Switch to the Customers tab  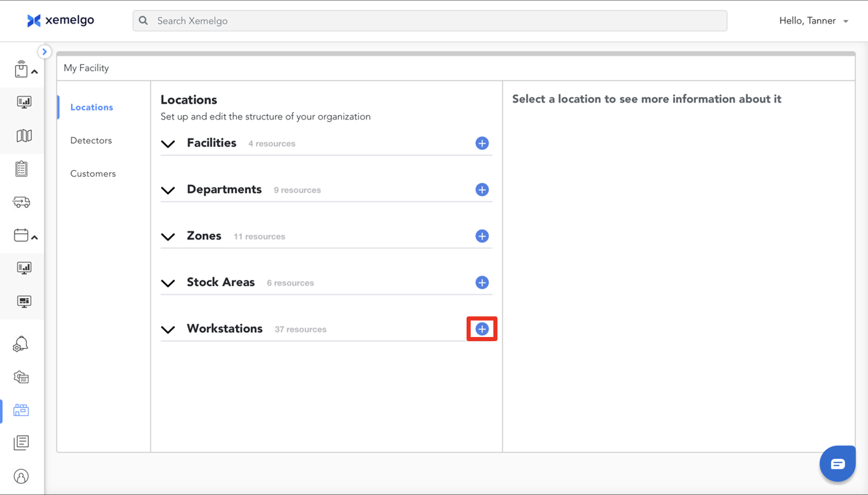coord(93,174)
